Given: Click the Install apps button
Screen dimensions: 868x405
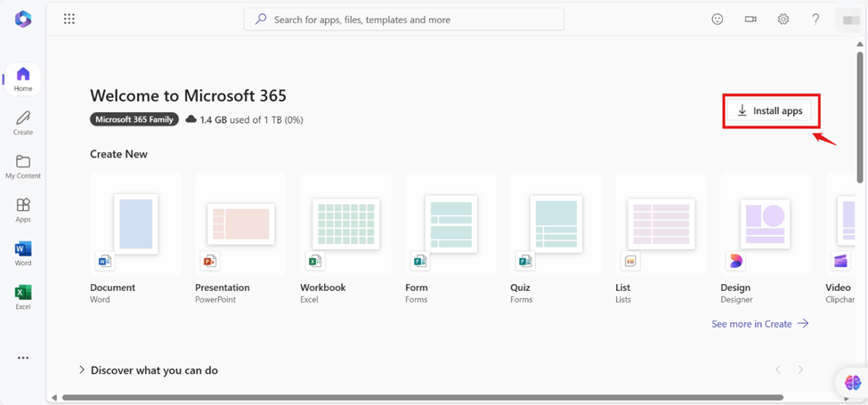Looking at the screenshot, I should click(x=769, y=110).
